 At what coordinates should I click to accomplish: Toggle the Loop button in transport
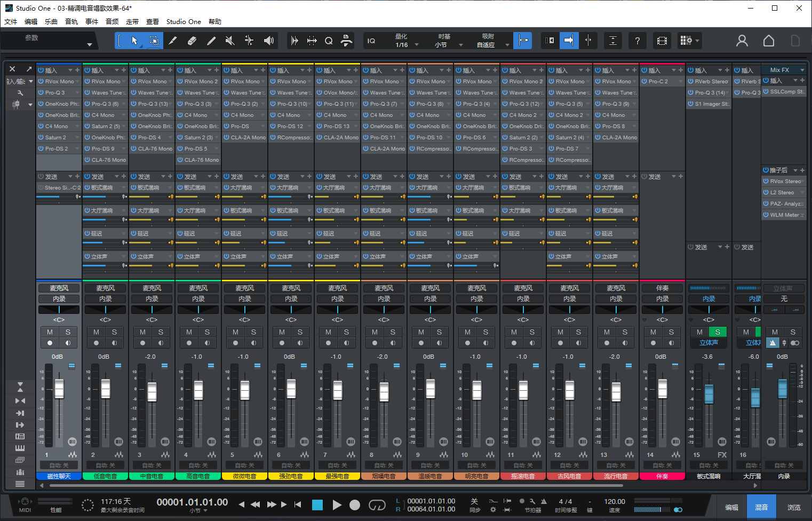pos(377,505)
